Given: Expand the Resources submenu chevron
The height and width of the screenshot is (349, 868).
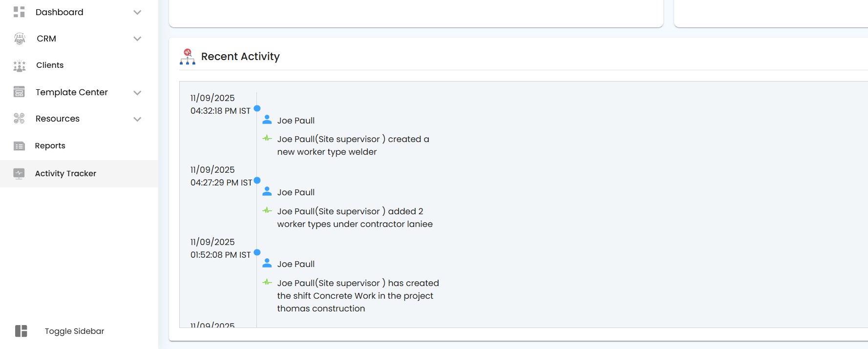Looking at the screenshot, I should (137, 119).
